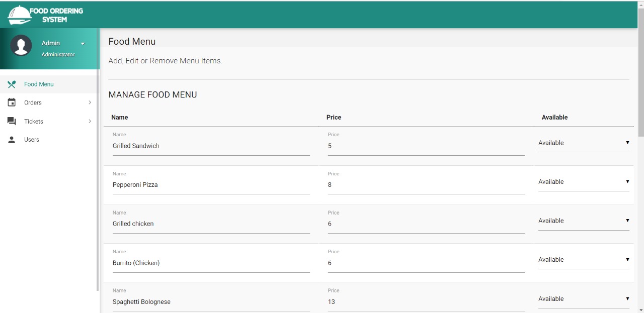This screenshot has width=644, height=313.
Task: Click the Administrator label under Admin
Action: click(58, 54)
